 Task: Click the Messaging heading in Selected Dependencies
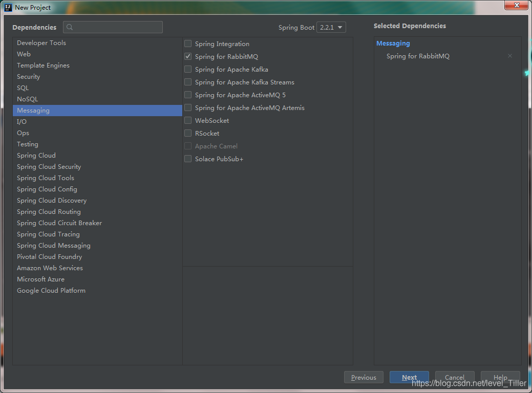pyautogui.click(x=393, y=43)
